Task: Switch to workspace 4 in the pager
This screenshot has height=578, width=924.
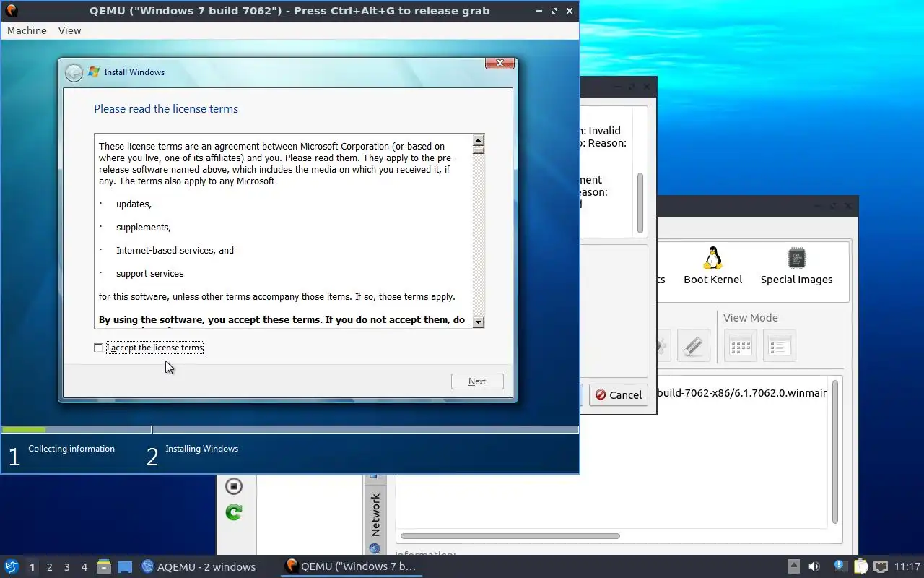Action: (x=84, y=567)
